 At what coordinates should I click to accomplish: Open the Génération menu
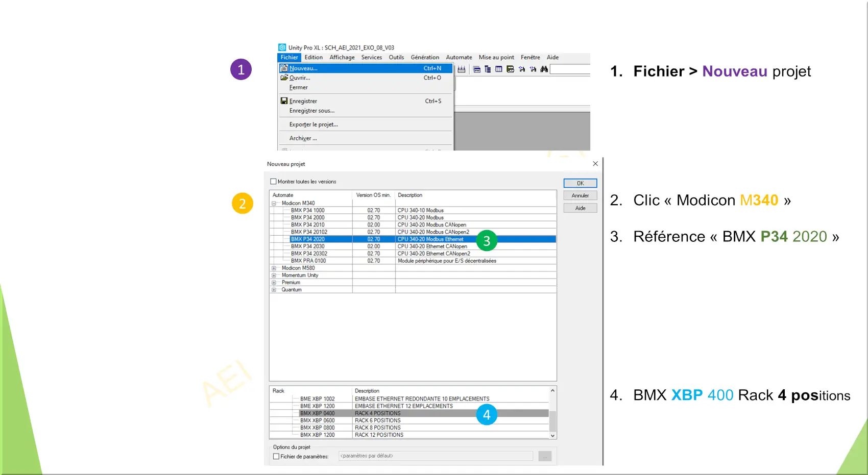click(x=425, y=57)
